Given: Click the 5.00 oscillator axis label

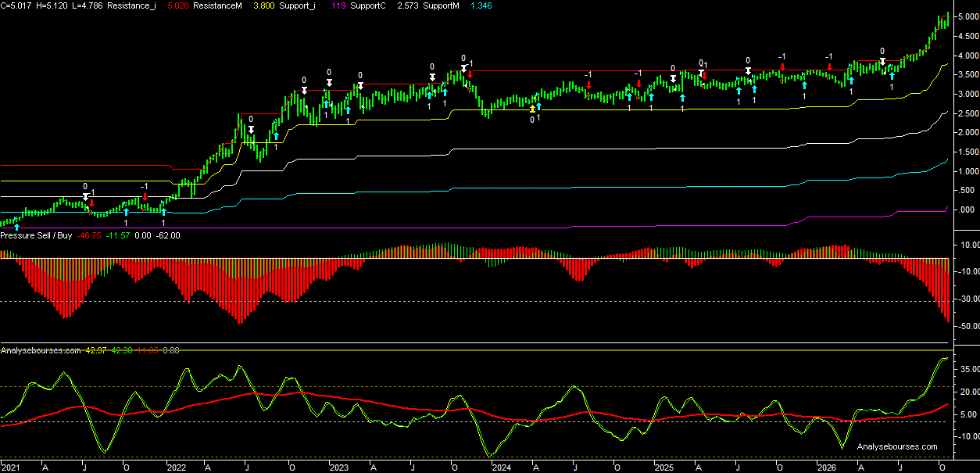Looking at the screenshot, I should click(x=968, y=414).
